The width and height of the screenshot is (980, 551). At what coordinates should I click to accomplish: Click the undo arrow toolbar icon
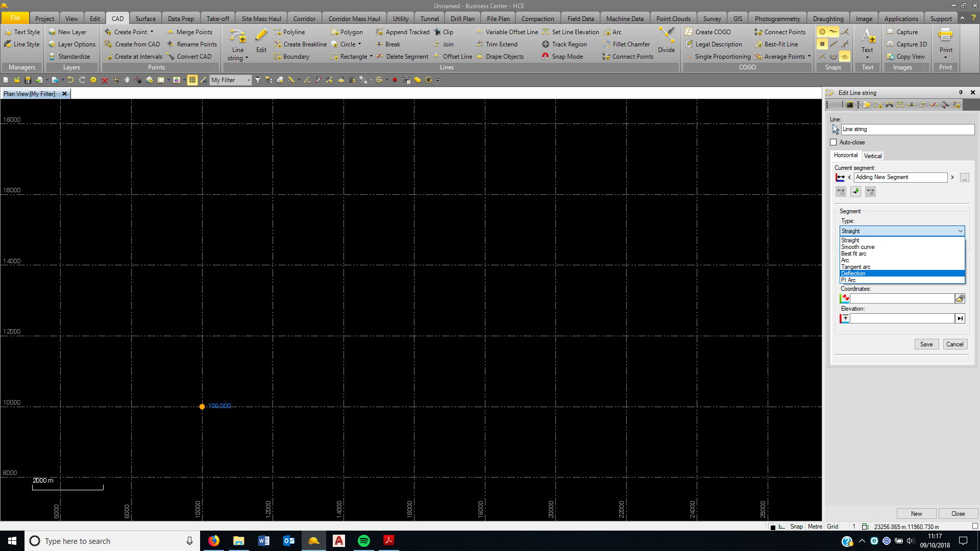[x=70, y=80]
